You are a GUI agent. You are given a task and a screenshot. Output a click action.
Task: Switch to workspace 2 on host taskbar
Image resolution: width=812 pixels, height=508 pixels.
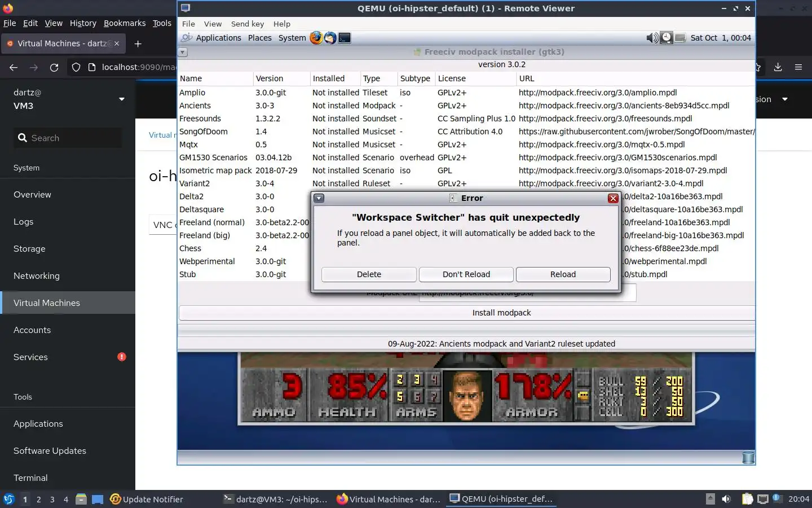pyautogui.click(x=38, y=499)
